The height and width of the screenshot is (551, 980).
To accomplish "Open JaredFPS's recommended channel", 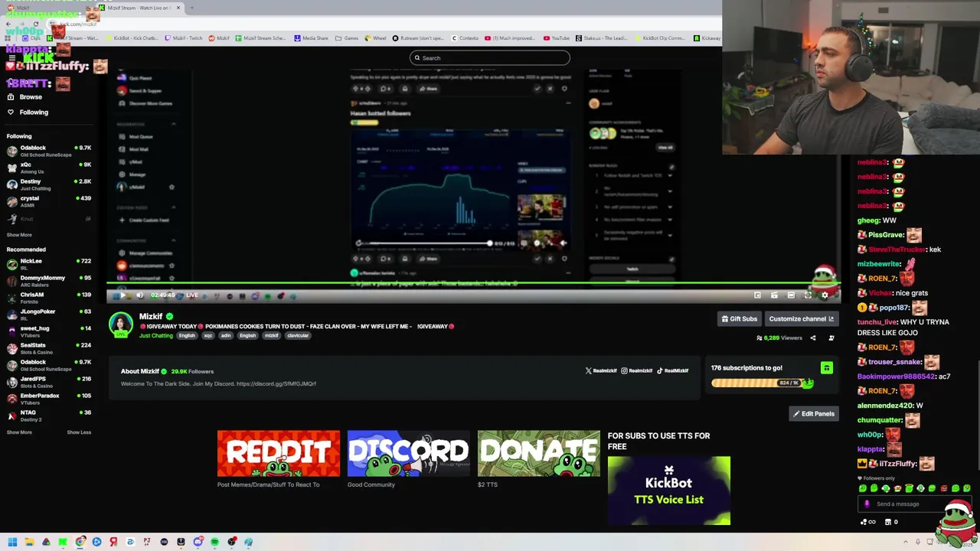I will point(48,382).
